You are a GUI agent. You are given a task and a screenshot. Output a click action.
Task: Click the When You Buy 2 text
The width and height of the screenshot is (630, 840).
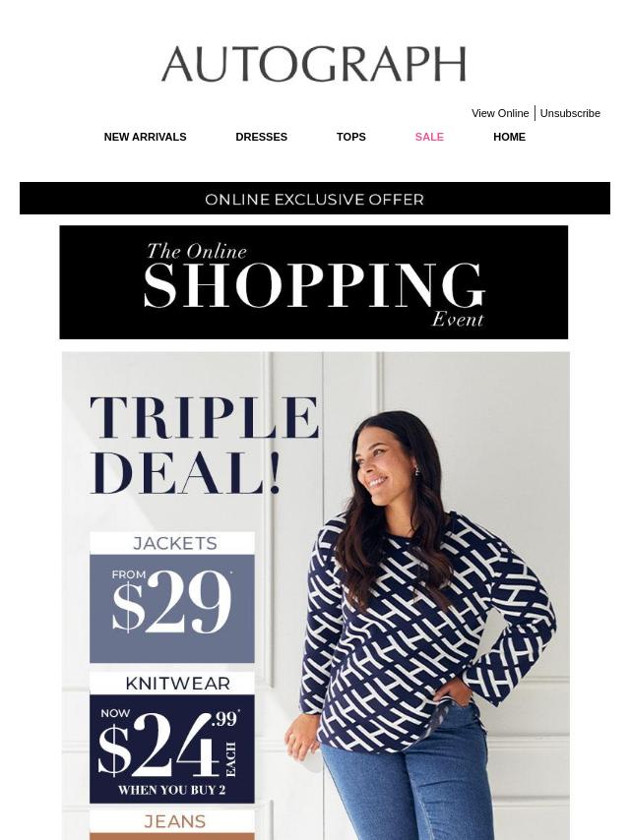click(x=171, y=790)
